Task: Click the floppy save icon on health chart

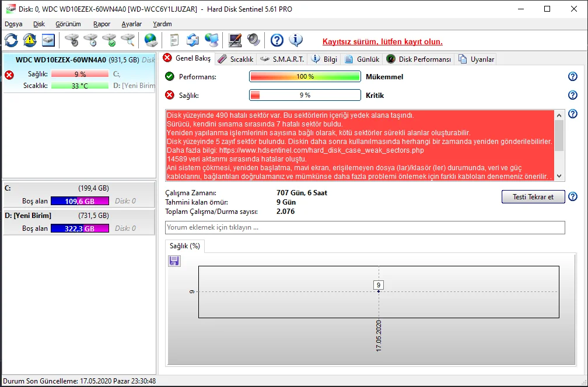Action: pos(174,261)
